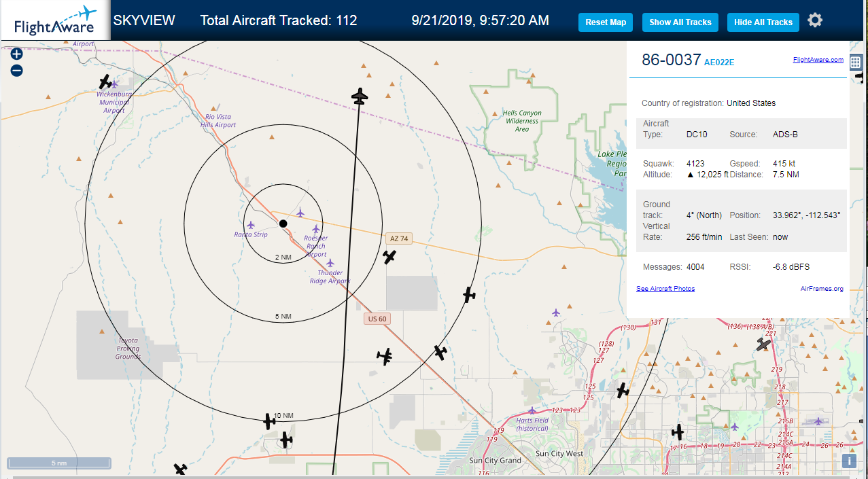Toggle the aircraft table grid icon
The image size is (868, 479).
pyautogui.click(x=856, y=61)
